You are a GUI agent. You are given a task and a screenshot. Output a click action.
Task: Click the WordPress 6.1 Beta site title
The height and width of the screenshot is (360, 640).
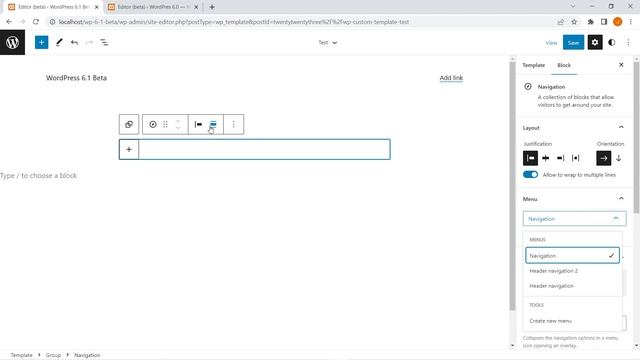pyautogui.click(x=76, y=78)
